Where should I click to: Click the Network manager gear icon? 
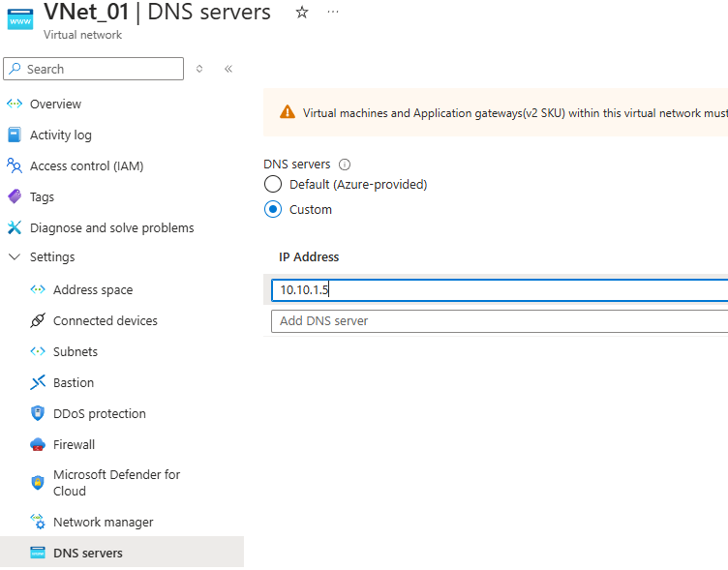coord(38,522)
